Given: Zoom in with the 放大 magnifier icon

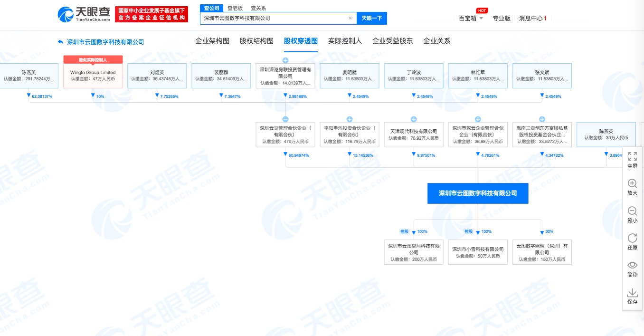Looking at the screenshot, I should click(632, 183).
